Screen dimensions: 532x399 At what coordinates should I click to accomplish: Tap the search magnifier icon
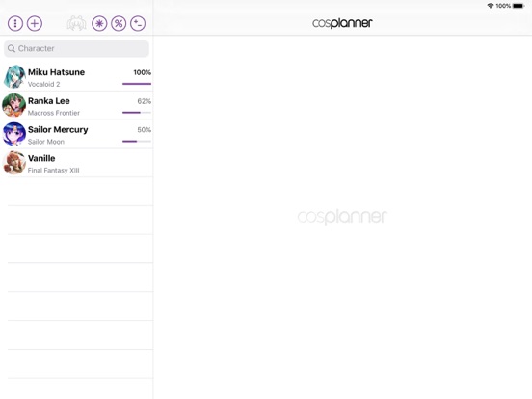click(x=12, y=48)
